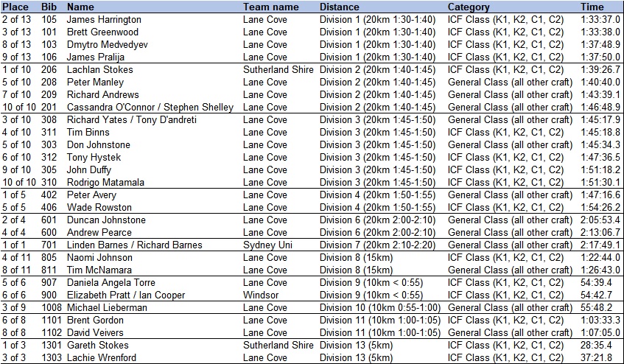Select the name Richard Andrews
This screenshot has width=624, height=364.
[x=102, y=94]
